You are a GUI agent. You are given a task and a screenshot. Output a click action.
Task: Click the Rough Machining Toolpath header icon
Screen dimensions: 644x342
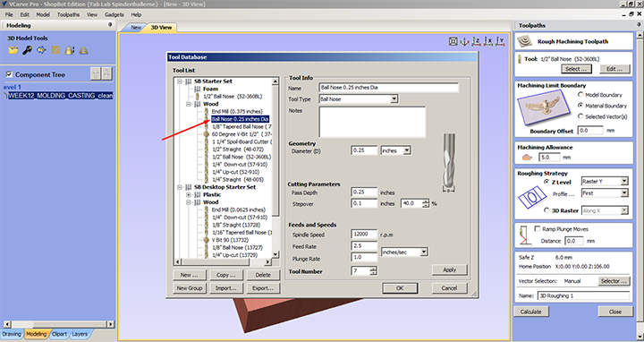click(x=525, y=41)
